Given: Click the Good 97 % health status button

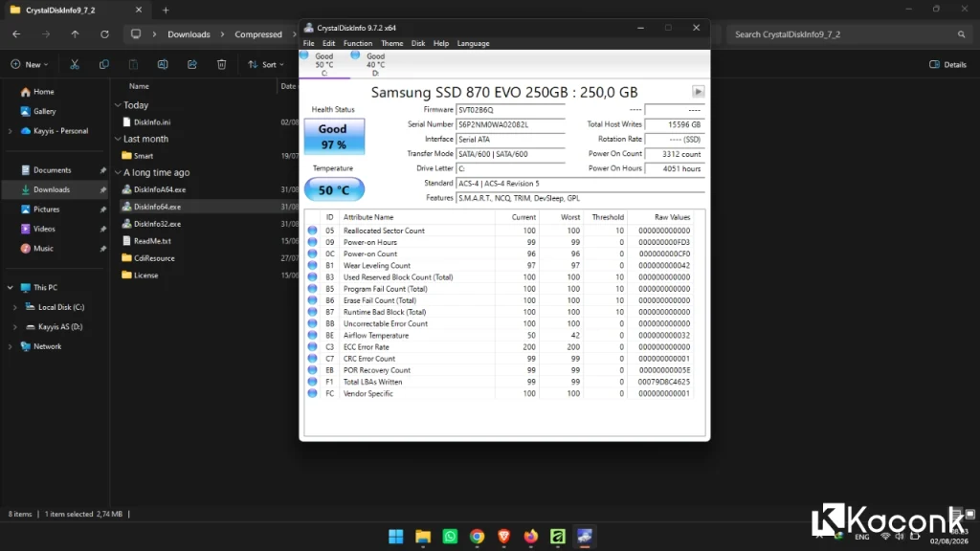Looking at the screenshot, I should click(334, 136).
